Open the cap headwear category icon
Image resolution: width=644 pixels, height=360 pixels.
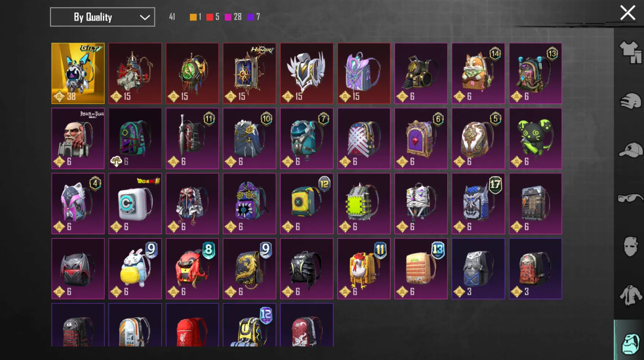630,150
